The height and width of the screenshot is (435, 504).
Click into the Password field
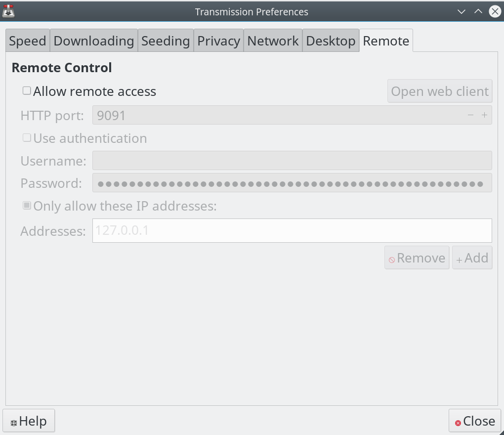pyautogui.click(x=292, y=183)
